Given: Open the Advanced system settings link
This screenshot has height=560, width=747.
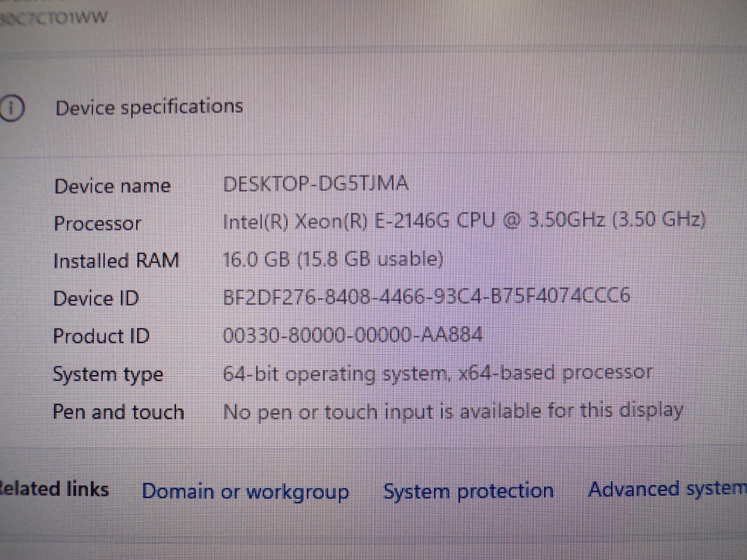Looking at the screenshot, I should click(666, 489).
